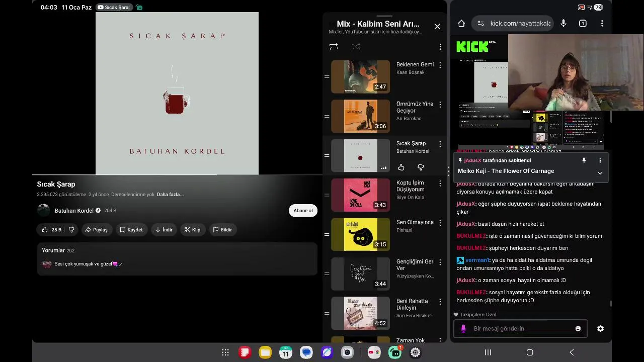Expand pinned Meiko Kaji message chevron
This screenshot has width=644, height=362.
coord(600,172)
